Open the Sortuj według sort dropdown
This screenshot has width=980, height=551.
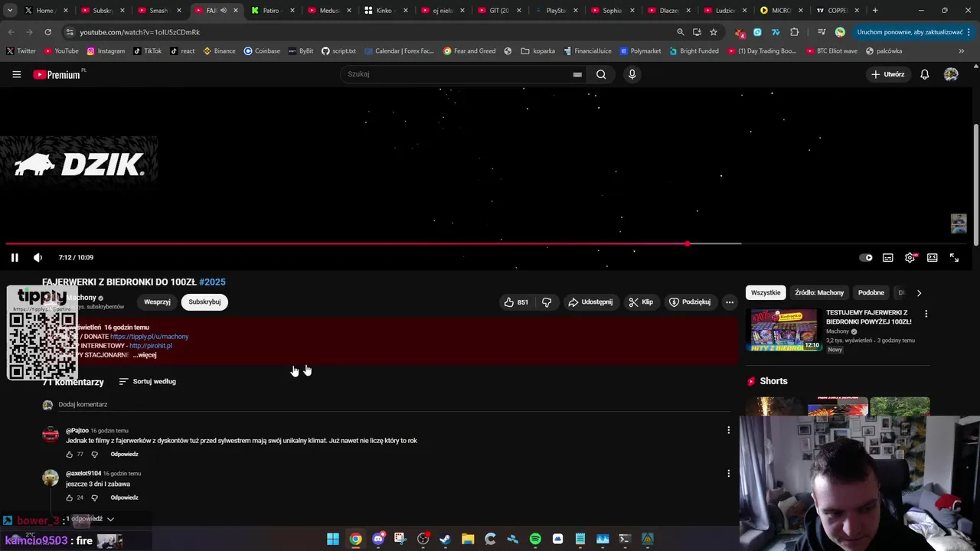pos(147,381)
